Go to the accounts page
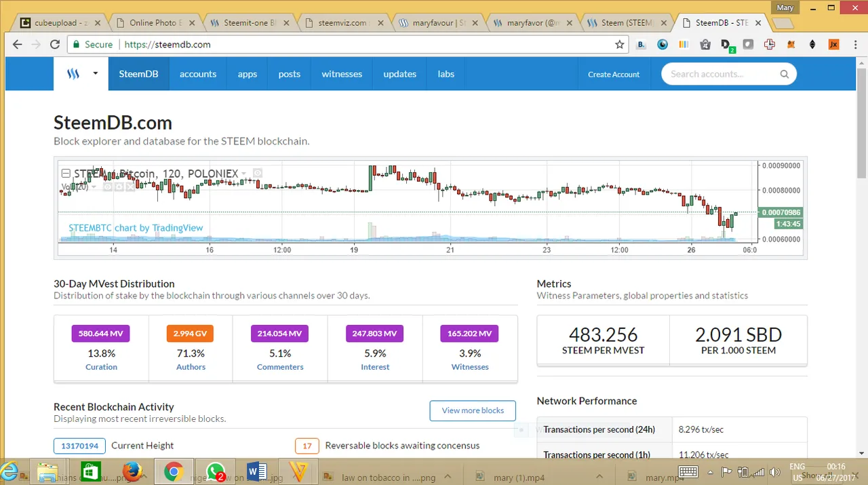Viewport: 868px width, 485px height. [198, 74]
